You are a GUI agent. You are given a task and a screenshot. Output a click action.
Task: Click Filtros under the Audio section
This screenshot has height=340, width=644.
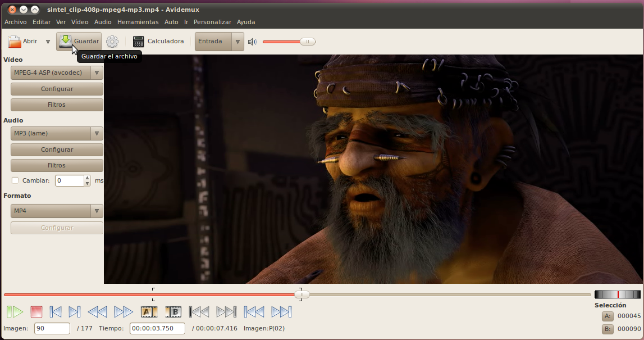(x=57, y=165)
